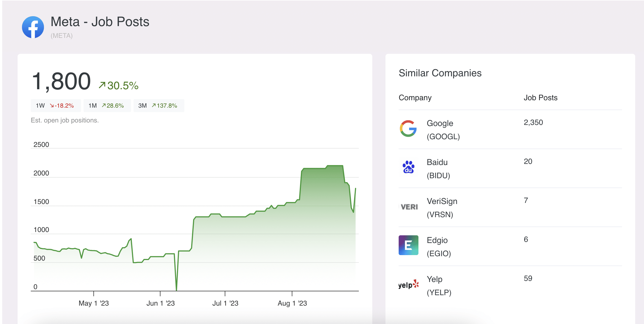Open the Edgio (EGIO) company link
The image size is (644, 324).
tap(439, 247)
